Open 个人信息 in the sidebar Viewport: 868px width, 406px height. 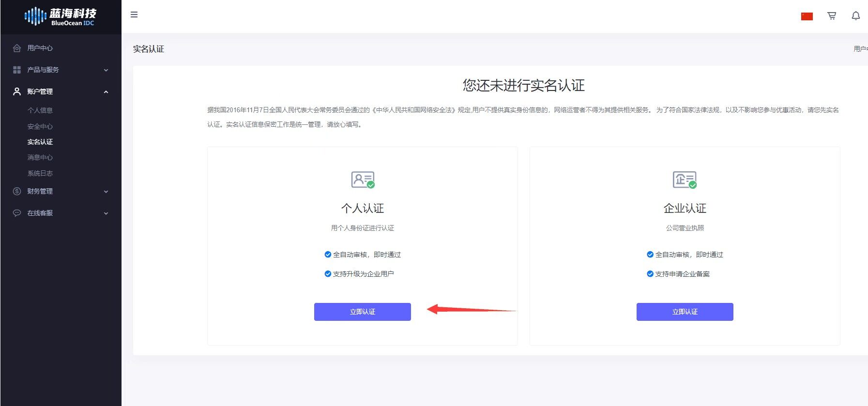(40, 110)
